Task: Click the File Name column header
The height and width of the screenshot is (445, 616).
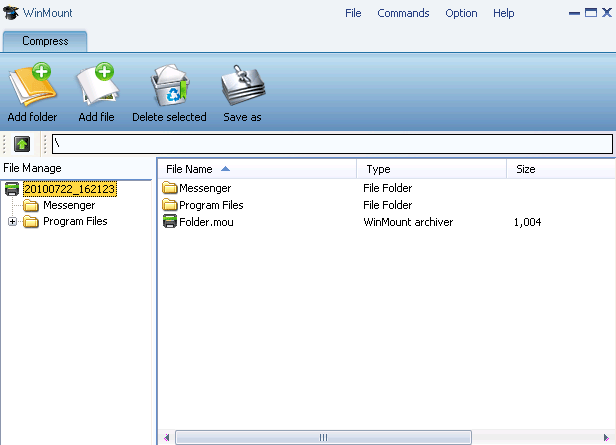Action: pos(258,169)
